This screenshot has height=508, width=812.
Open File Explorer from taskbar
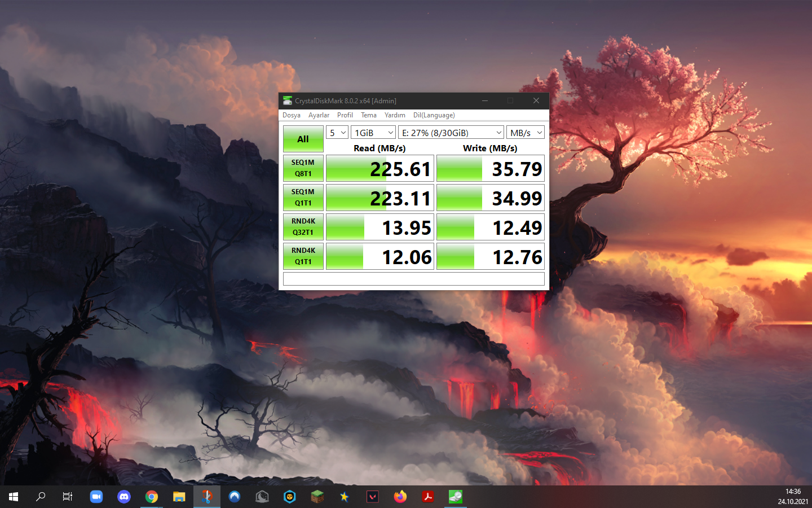(x=179, y=497)
